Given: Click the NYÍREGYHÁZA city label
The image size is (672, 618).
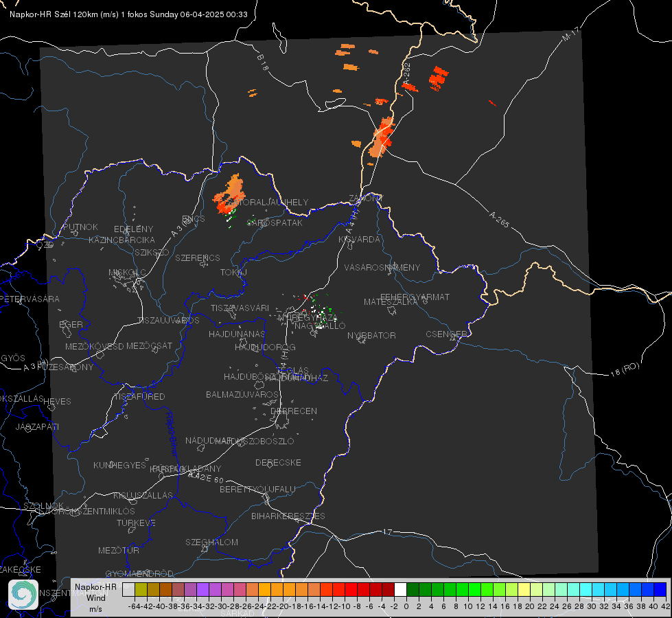Looking at the screenshot, I should point(308,318).
